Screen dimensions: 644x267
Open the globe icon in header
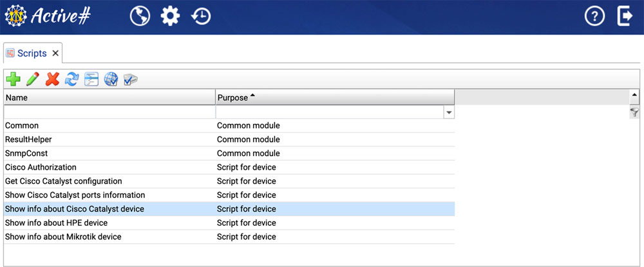coord(140,17)
